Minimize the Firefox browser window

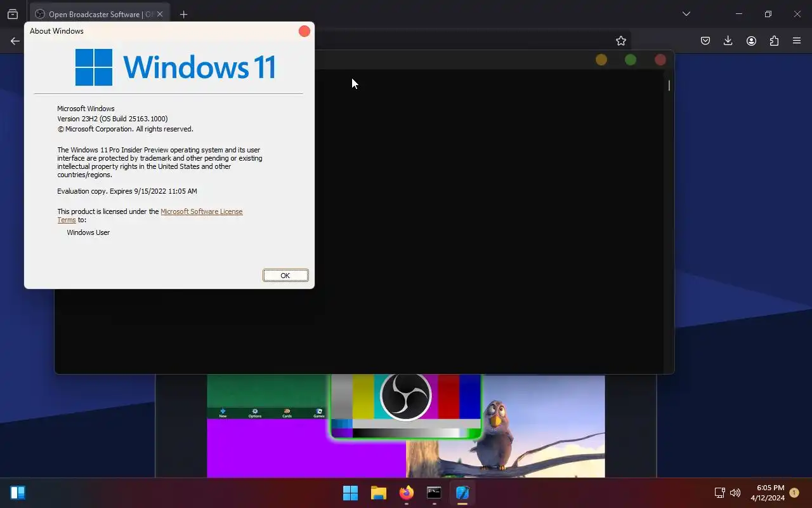[x=739, y=14]
